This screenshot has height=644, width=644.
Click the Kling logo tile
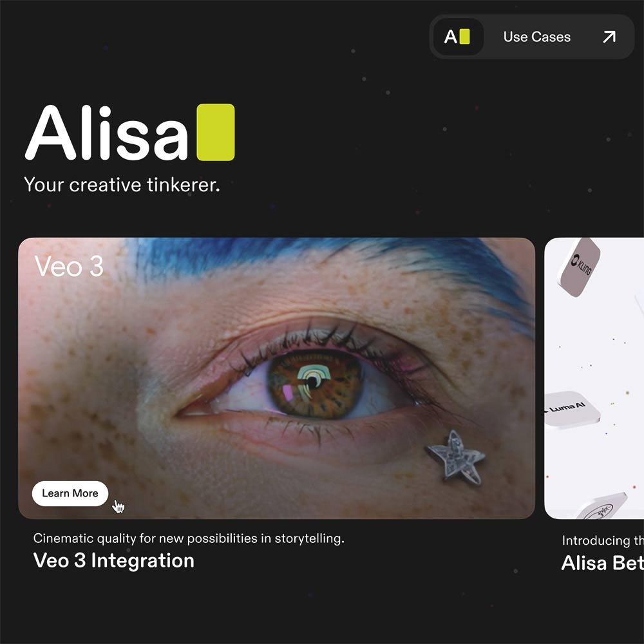(580, 267)
